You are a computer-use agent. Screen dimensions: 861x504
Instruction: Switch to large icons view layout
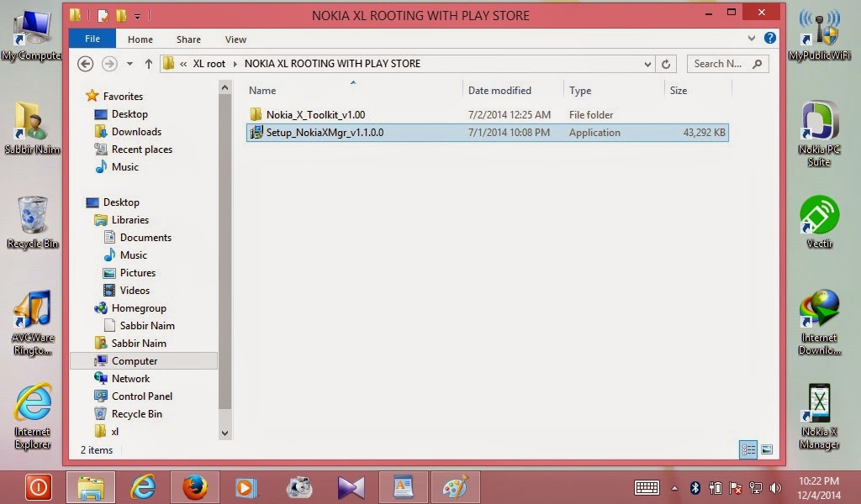tap(767, 449)
